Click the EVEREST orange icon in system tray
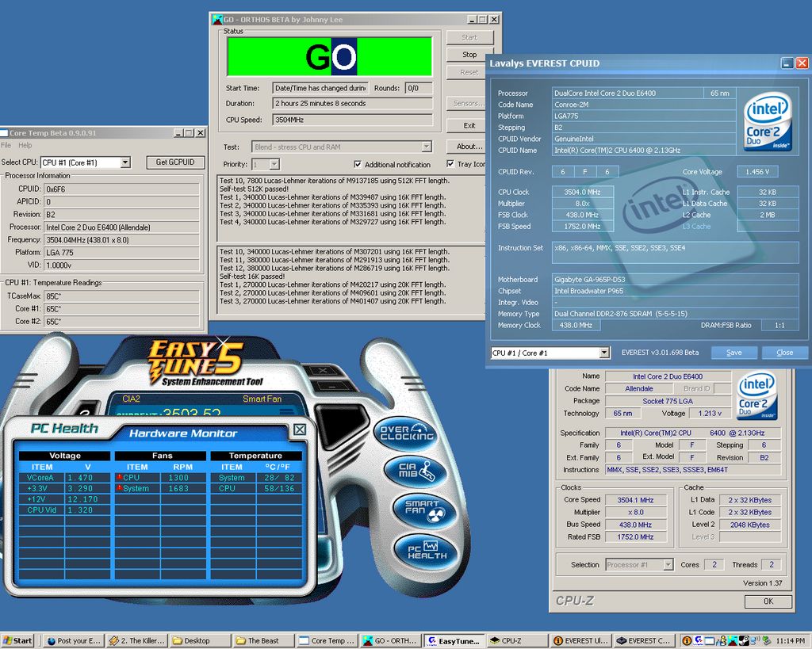The height and width of the screenshot is (649, 812). pos(687,641)
